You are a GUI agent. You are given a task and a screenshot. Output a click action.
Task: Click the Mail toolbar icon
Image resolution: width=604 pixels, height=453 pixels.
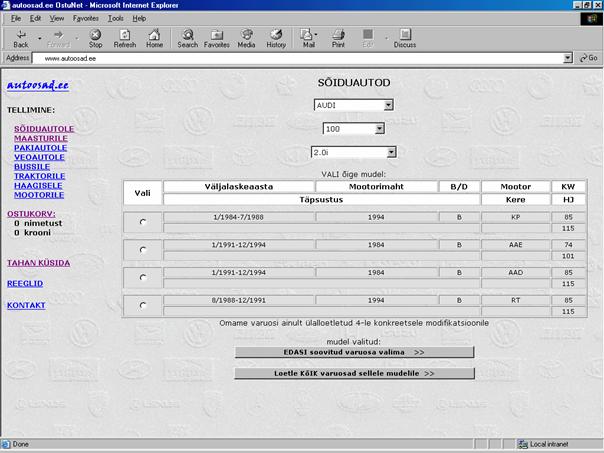point(307,39)
